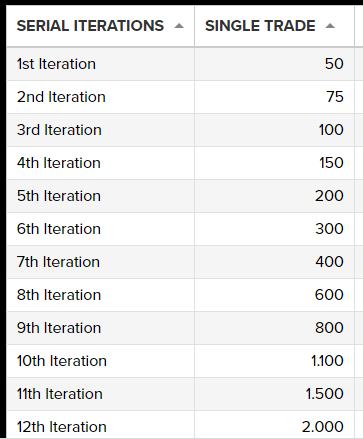Select the 10th Iteration row label

62,361
